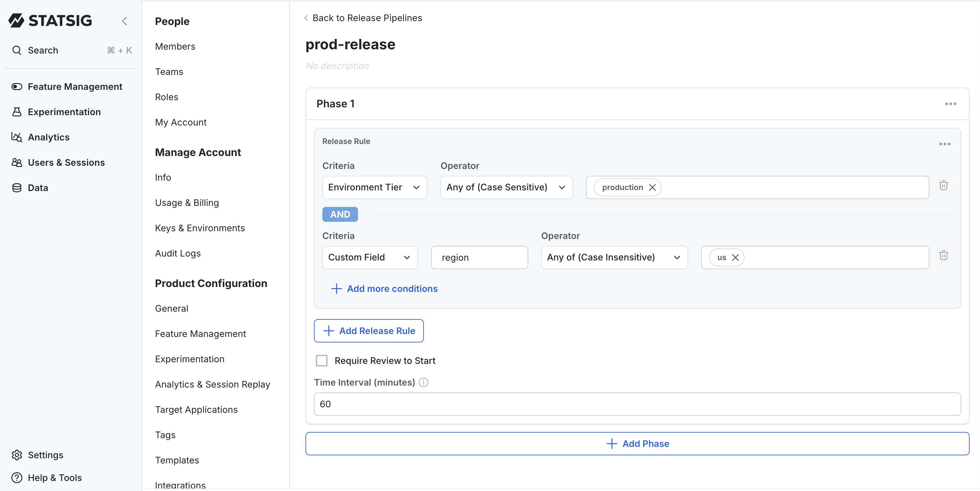Screen dimensions: 980x491
Task: Delete the Environment Tier condition with the trash icon
Action: tap(943, 186)
